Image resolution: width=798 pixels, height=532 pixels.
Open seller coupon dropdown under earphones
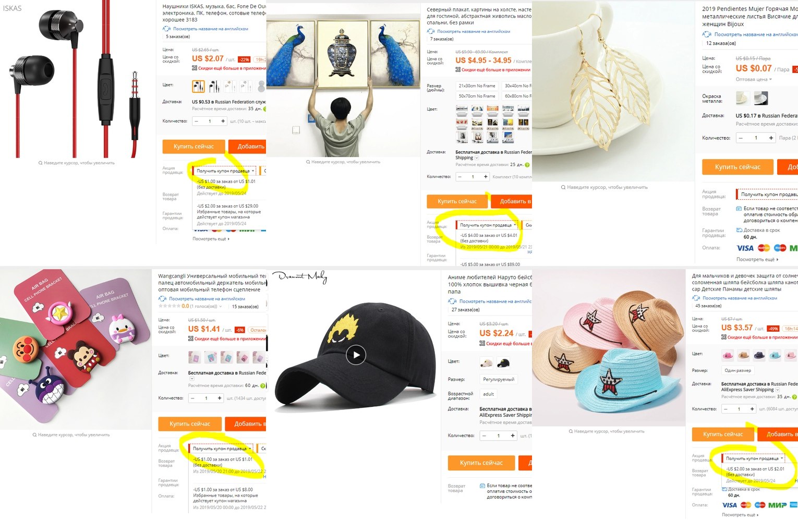point(225,171)
